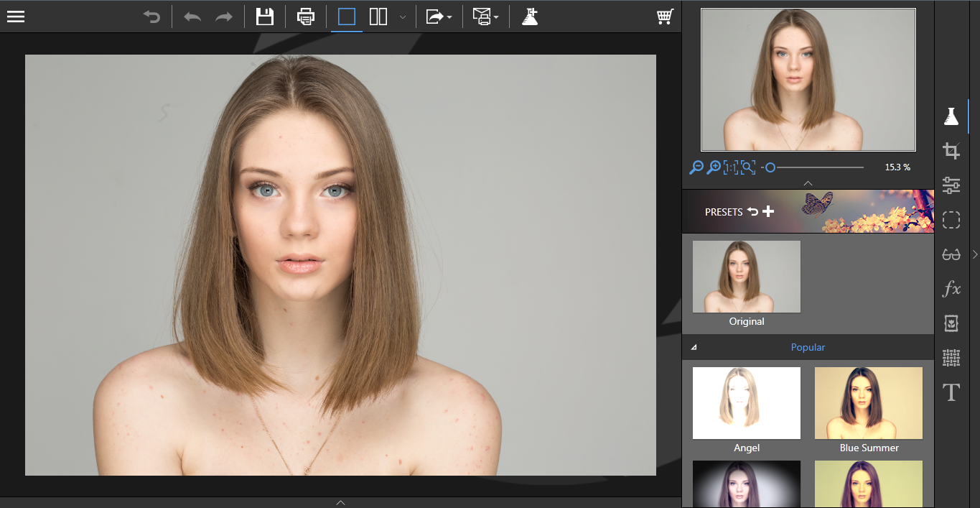The height and width of the screenshot is (508, 980).
Task: Open the Presets flask tab
Action: pyautogui.click(x=951, y=115)
